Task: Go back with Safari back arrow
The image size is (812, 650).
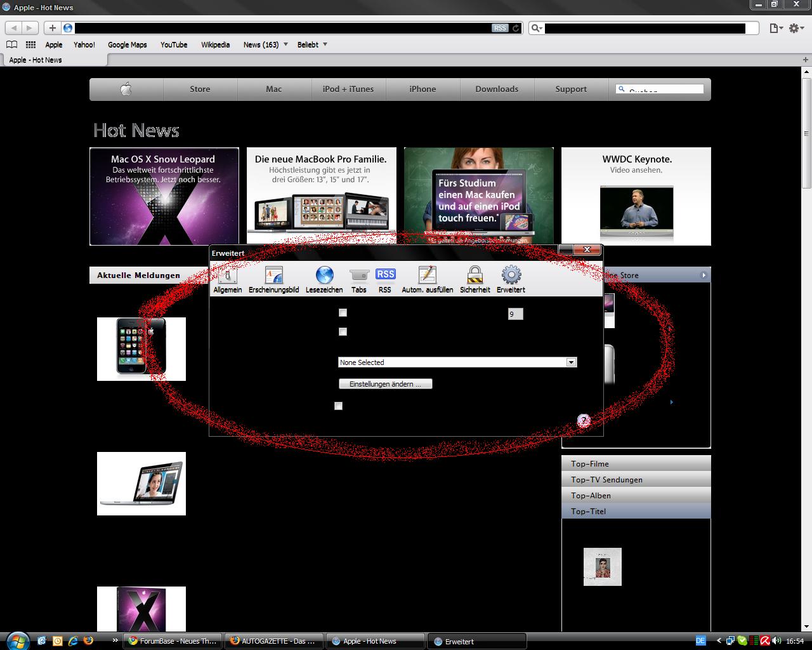Action: click(x=14, y=28)
